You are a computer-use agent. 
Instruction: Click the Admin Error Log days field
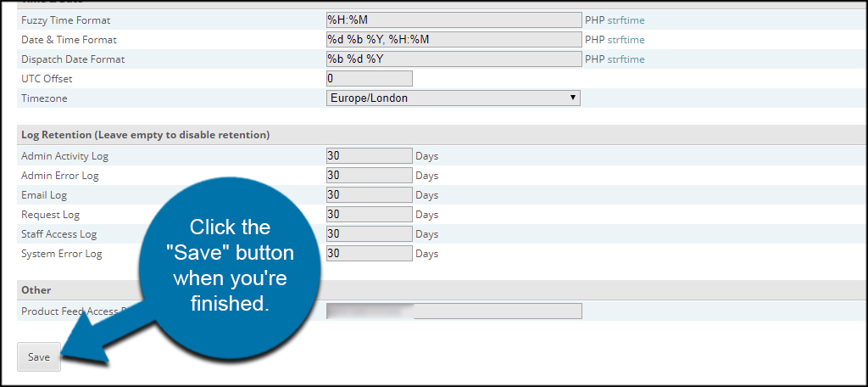(370, 175)
